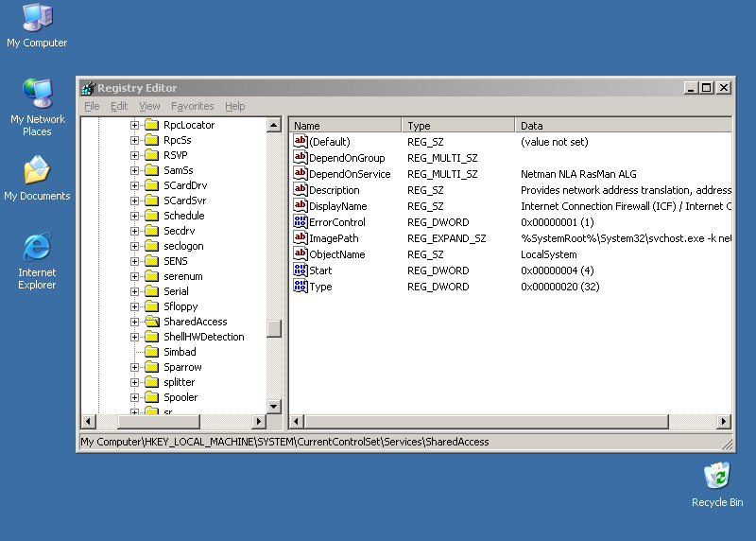Expand the Spooler key

click(x=134, y=397)
